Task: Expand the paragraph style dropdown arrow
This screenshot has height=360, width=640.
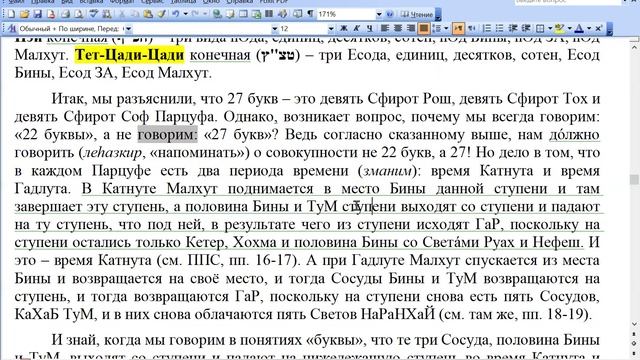Action: coord(129,29)
